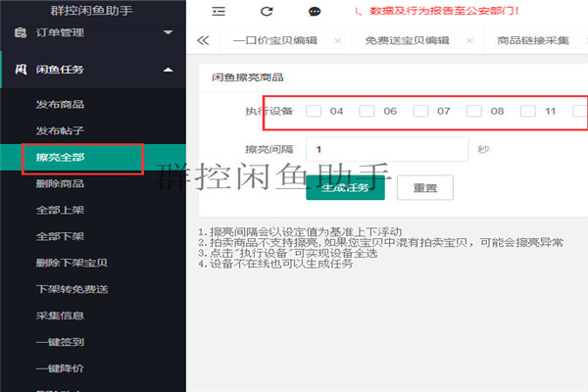Screen dimensions: 588x392
Task: Toggle the sidebar collapse icon
Action: pyautogui.click(x=219, y=11)
